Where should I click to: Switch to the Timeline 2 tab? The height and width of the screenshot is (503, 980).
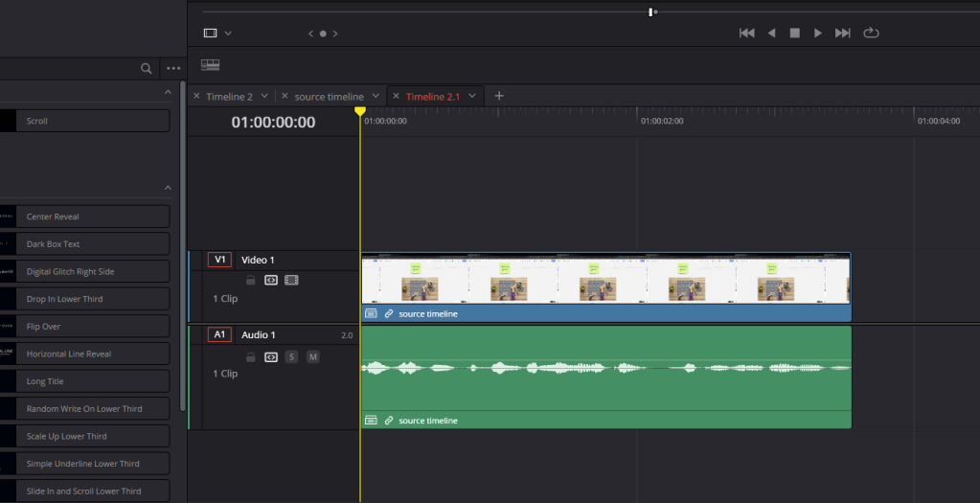pyautogui.click(x=229, y=97)
